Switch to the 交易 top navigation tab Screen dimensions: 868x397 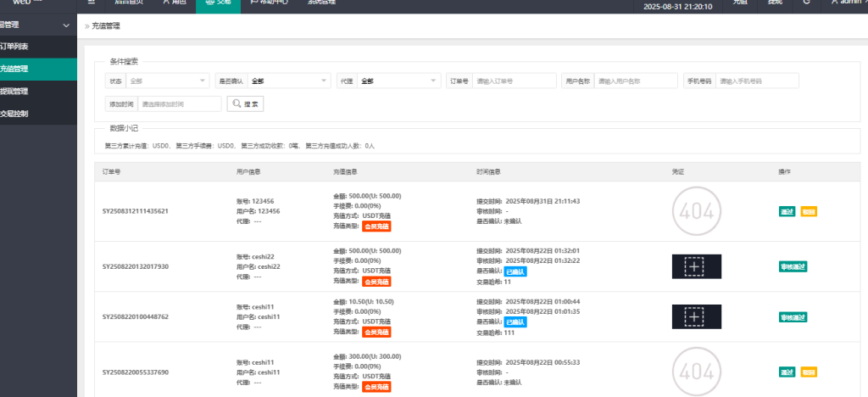click(x=217, y=3)
